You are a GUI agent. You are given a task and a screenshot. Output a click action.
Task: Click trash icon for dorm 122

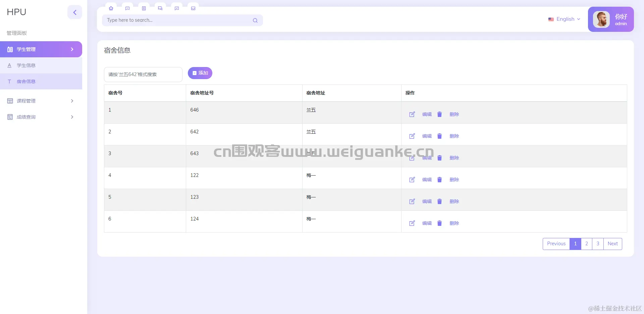439,180
